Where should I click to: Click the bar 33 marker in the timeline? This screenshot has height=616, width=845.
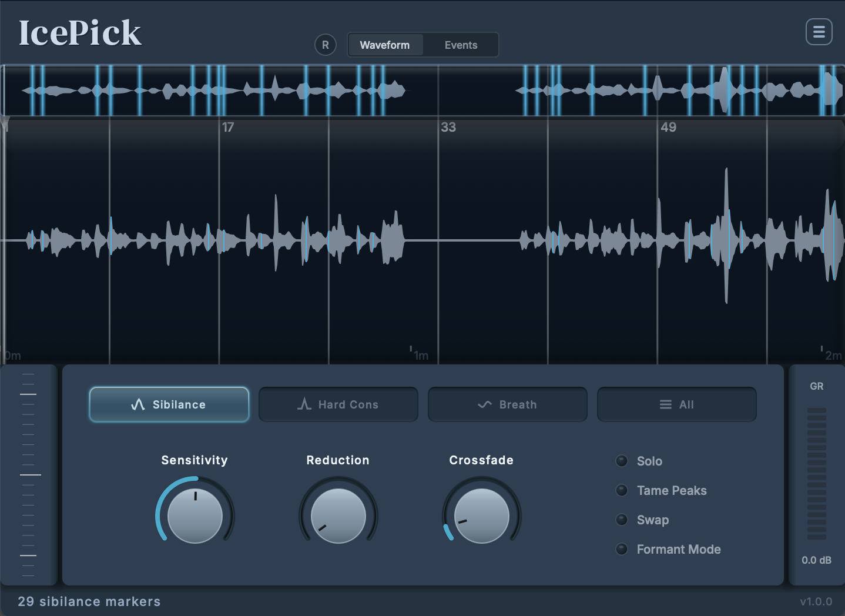point(448,127)
